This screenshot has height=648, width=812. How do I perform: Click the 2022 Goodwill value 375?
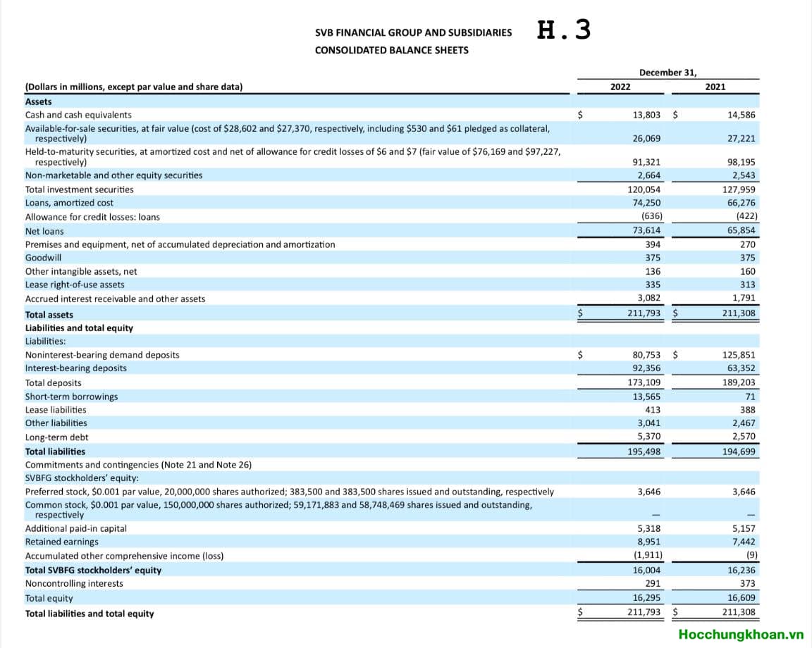[x=653, y=258]
